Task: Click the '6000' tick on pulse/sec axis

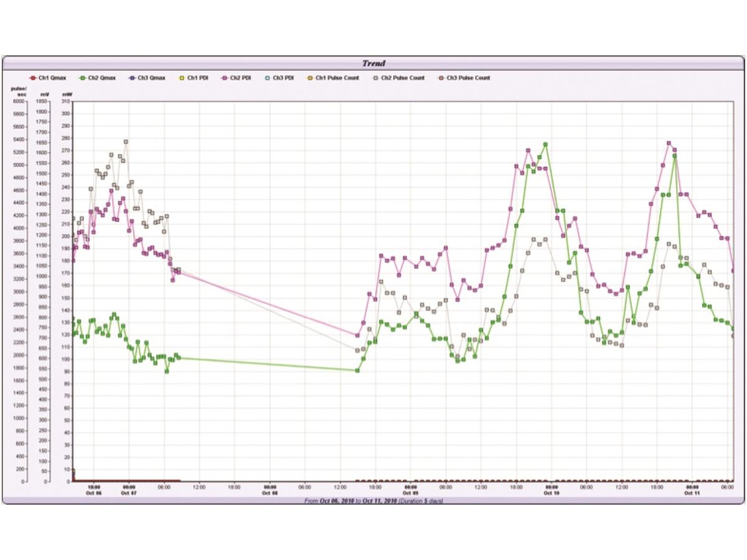Action: 18,101
